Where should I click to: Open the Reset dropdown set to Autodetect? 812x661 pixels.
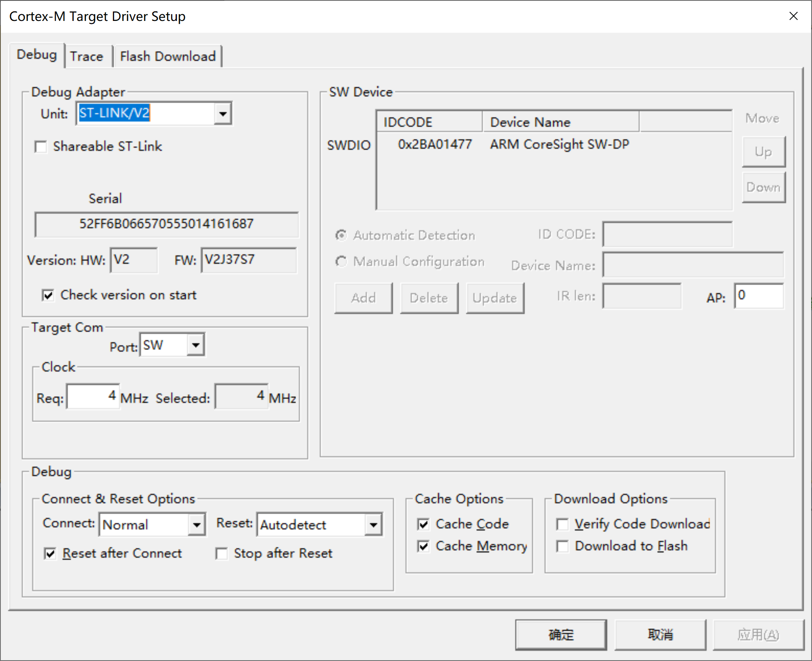click(373, 524)
